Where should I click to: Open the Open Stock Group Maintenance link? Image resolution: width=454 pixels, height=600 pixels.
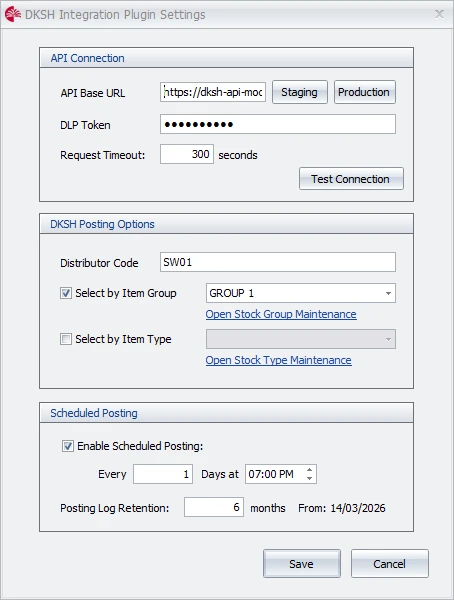point(281,314)
